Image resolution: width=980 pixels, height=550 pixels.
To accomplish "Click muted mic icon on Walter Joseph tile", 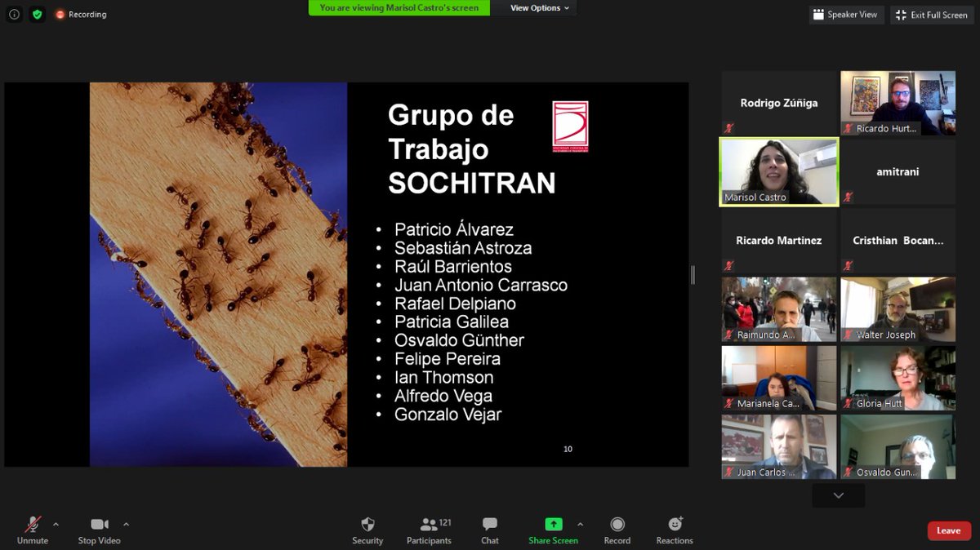I will point(848,335).
